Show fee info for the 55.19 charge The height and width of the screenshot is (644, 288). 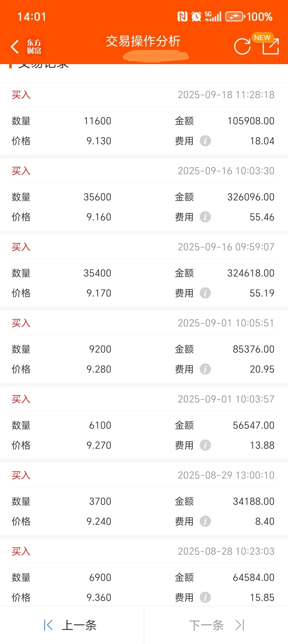click(205, 293)
